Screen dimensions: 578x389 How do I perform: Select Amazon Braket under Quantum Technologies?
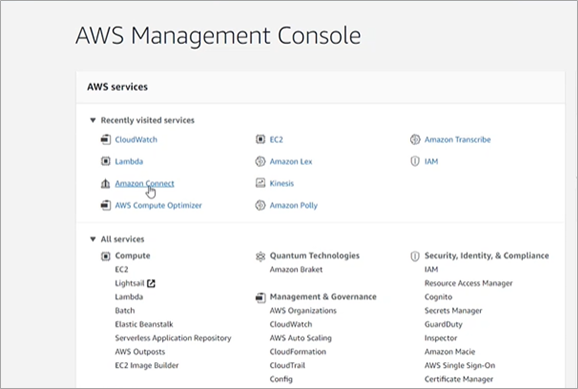[296, 270]
